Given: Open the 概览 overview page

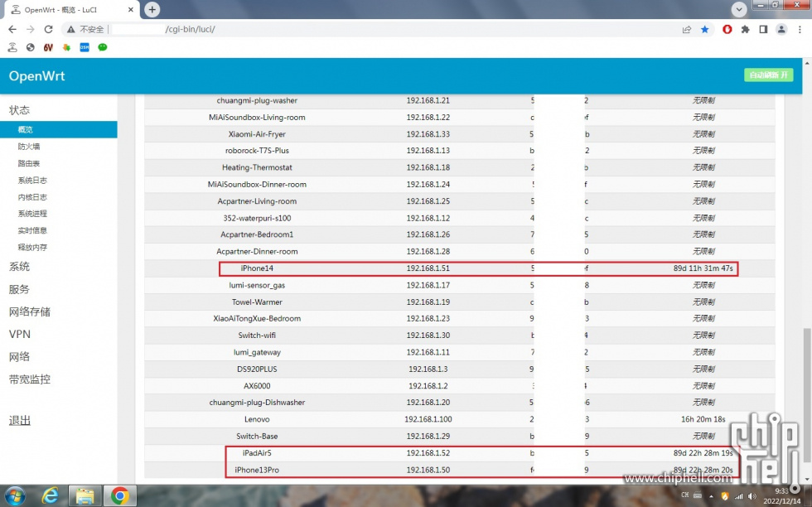Looking at the screenshot, I should pos(59,129).
